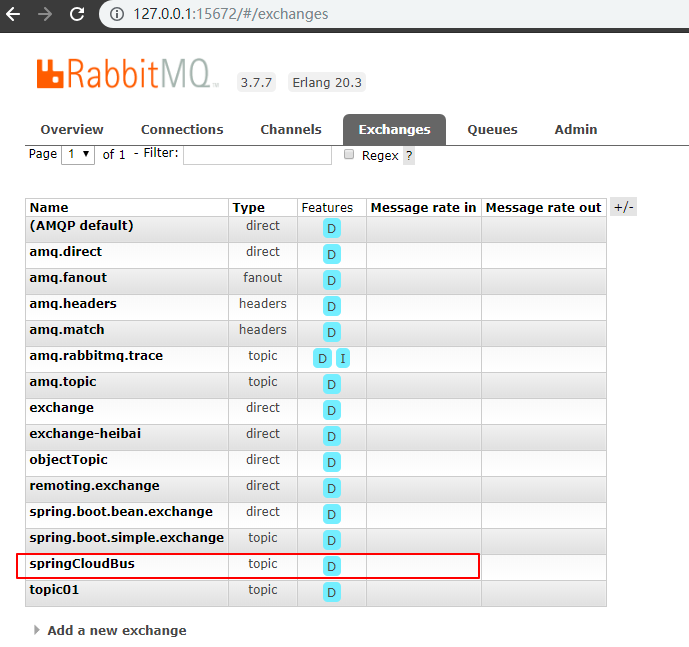
Task: Click the browser back arrow
Action: tap(16, 14)
